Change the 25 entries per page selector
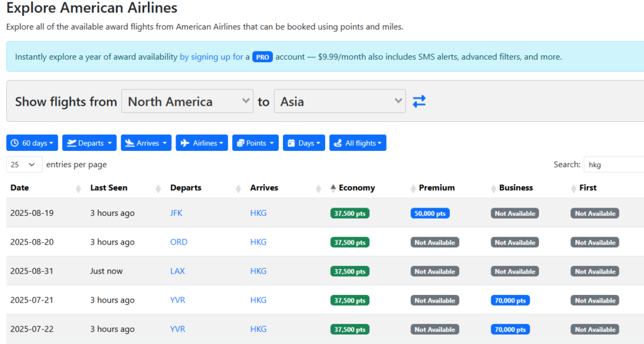Image resolution: width=644 pixels, height=344 pixels. 25,165
